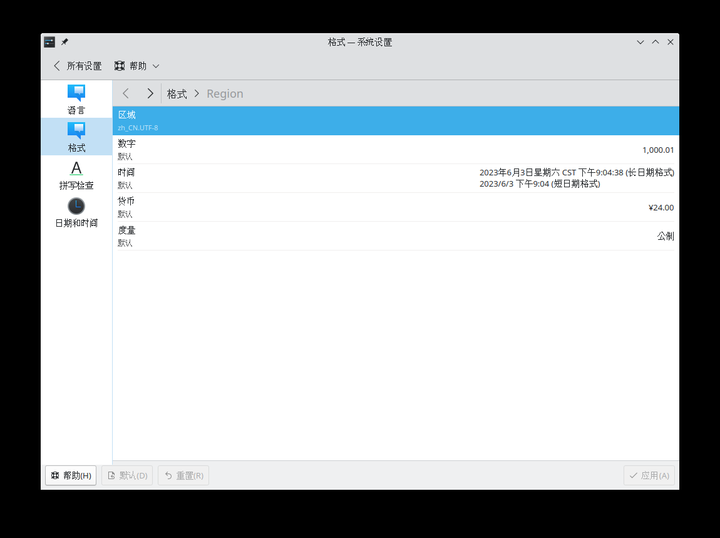Open the 日期和时间 date and time module
This screenshot has height=538, width=720.
tap(76, 213)
